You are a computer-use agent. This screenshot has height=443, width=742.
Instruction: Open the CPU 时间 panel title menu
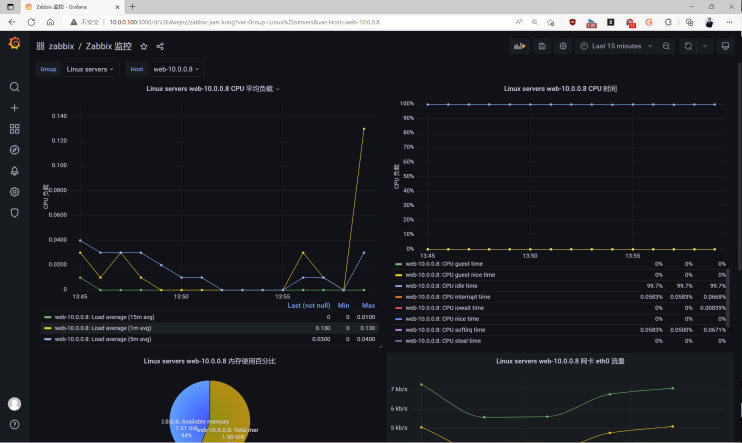point(560,89)
